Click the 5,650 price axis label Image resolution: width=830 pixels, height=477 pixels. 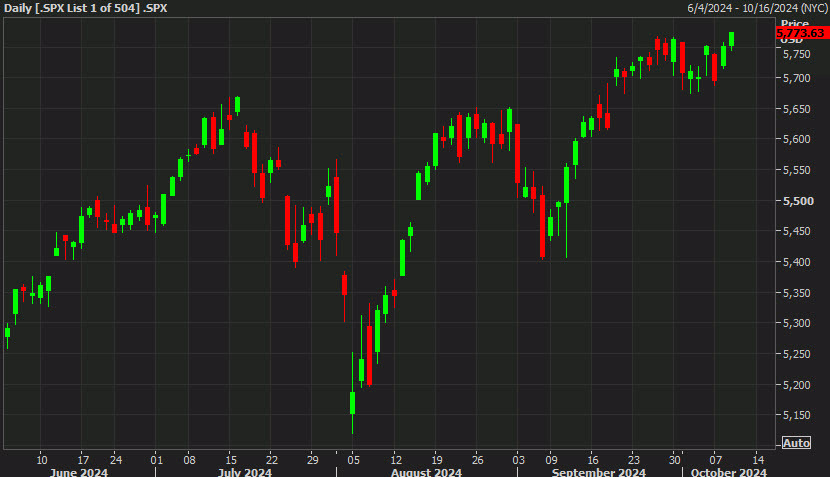[797, 109]
